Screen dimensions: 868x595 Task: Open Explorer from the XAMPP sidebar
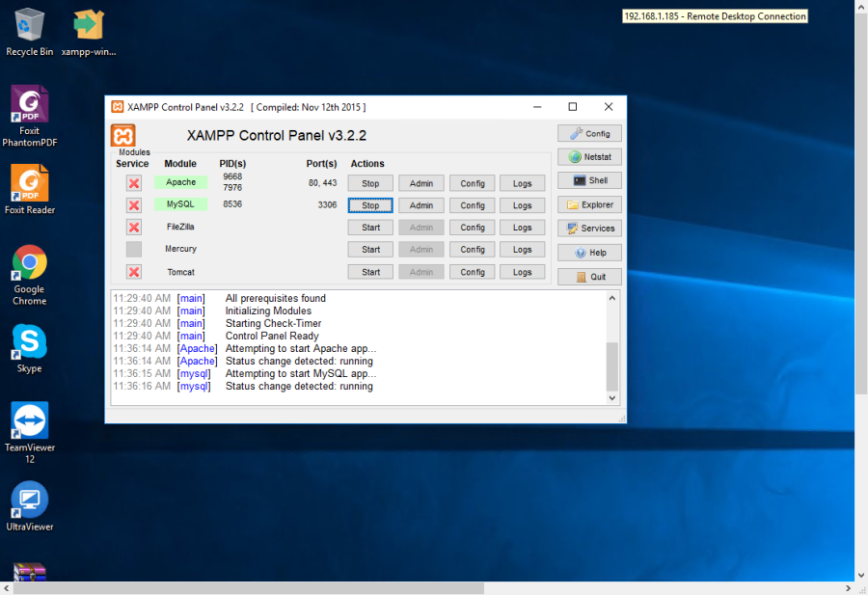[x=589, y=204]
